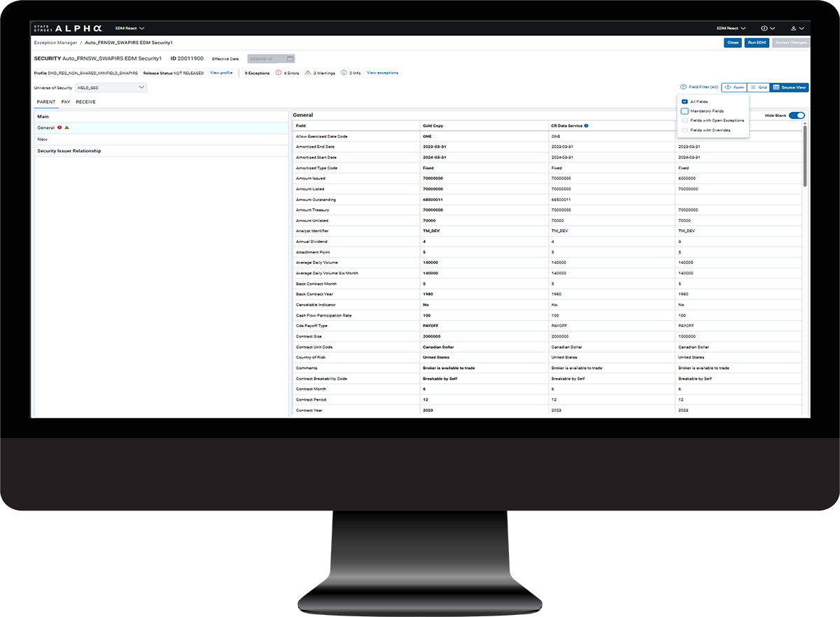Click the Warnings triangle icon
The height and width of the screenshot is (617, 840).
(308, 73)
